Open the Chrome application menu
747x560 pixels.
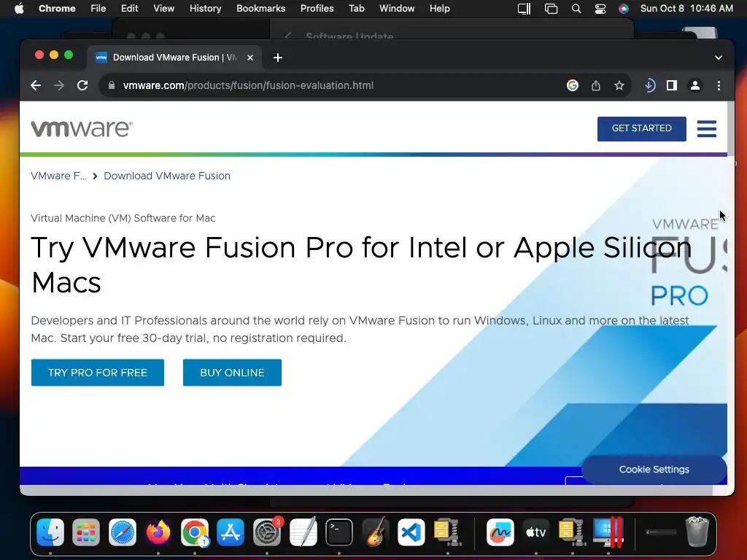click(57, 9)
